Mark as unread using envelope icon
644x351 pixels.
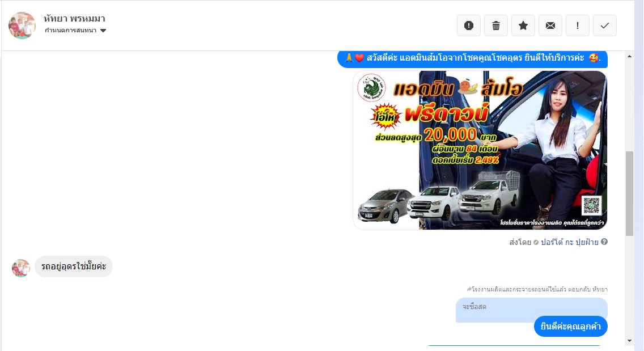tap(550, 26)
